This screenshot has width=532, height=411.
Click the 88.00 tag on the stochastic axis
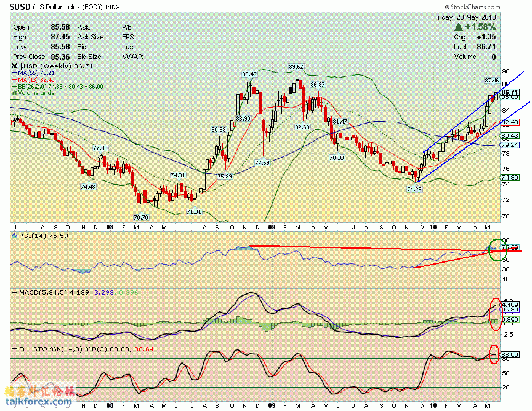tap(510, 355)
